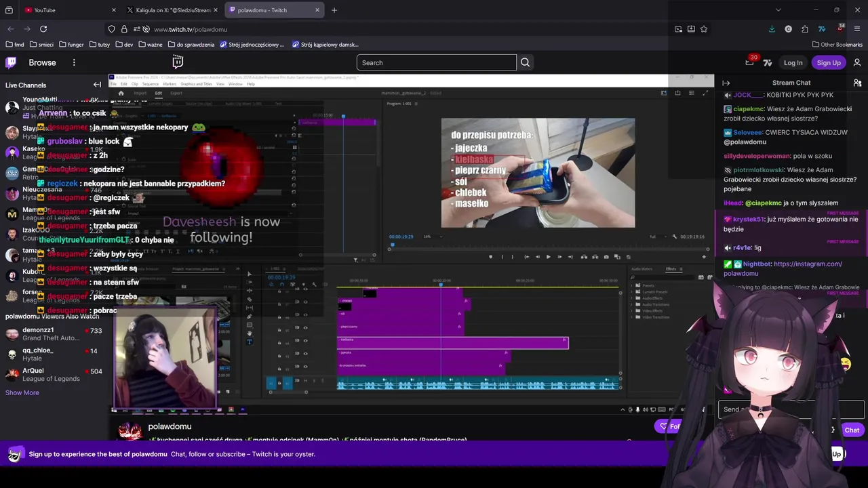Click the timeline playhead marker

pyautogui.click(x=441, y=284)
